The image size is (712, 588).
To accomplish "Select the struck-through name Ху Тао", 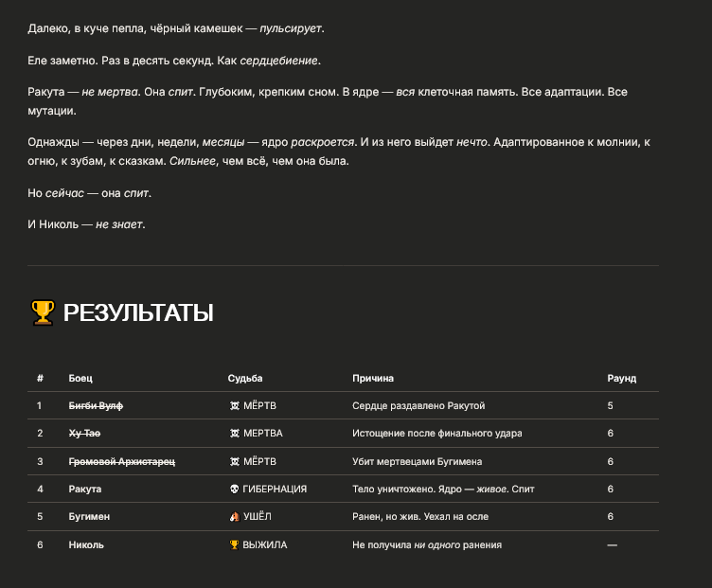I will click(84, 434).
